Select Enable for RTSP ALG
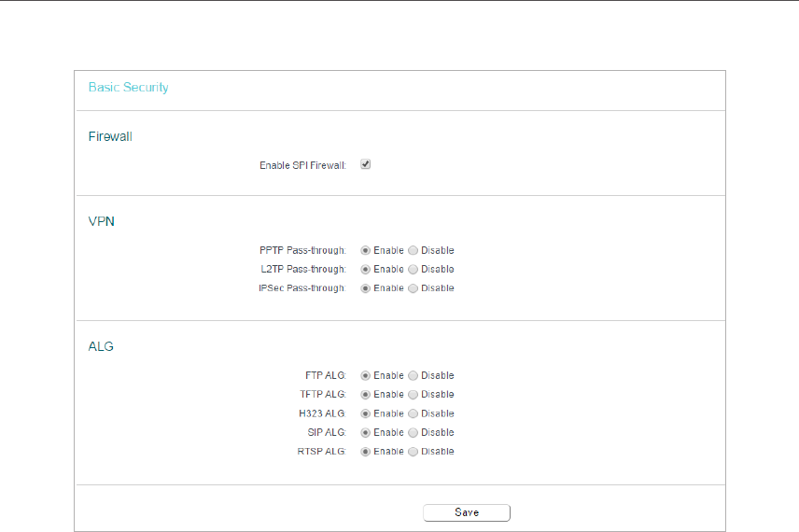Viewport: 799px width, 532px height. pos(365,452)
